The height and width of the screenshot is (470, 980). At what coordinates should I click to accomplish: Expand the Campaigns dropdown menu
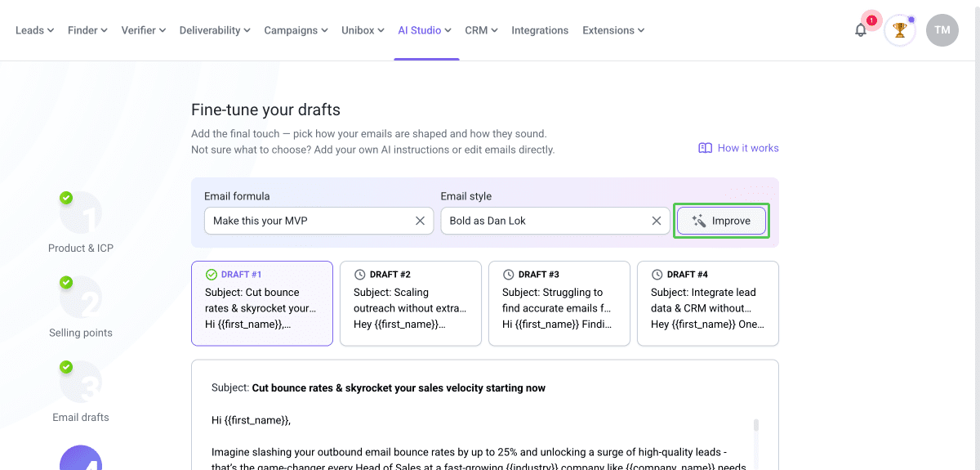pyautogui.click(x=296, y=30)
